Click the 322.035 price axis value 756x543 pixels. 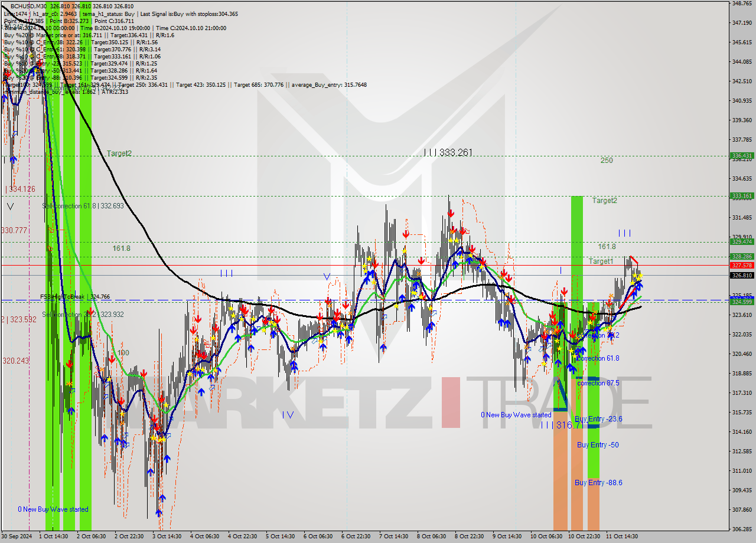[x=741, y=334]
